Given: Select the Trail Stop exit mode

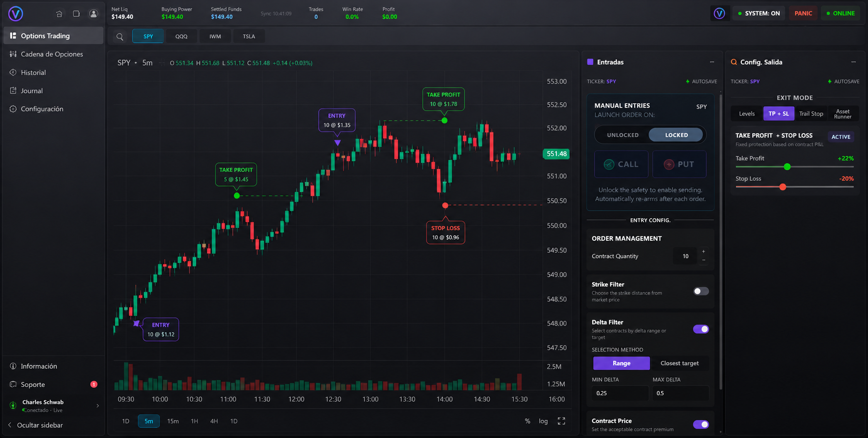Looking at the screenshot, I should tap(811, 114).
